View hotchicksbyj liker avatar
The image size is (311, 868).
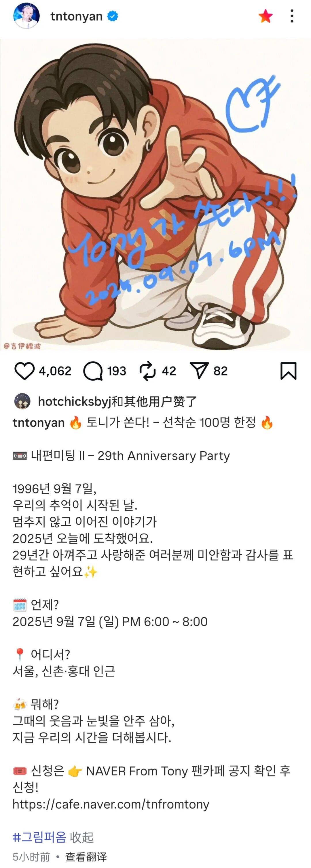coord(22,401)
